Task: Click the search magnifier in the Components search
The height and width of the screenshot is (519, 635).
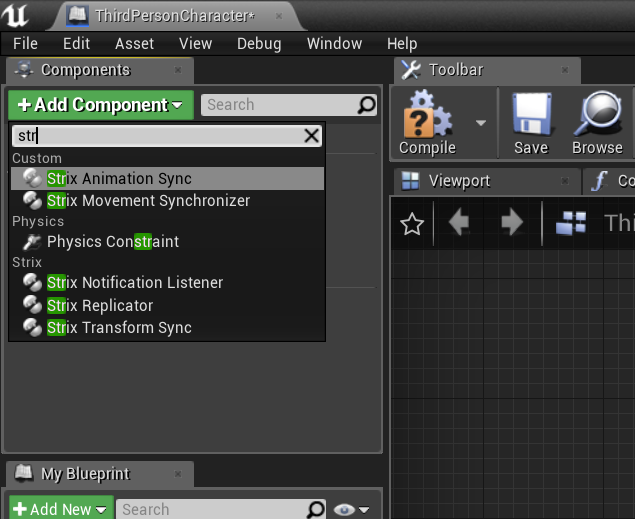Action: pos(367,105)
